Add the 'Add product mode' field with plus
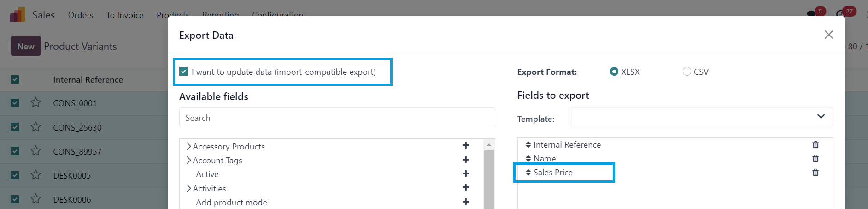 [x=466, y=202]
